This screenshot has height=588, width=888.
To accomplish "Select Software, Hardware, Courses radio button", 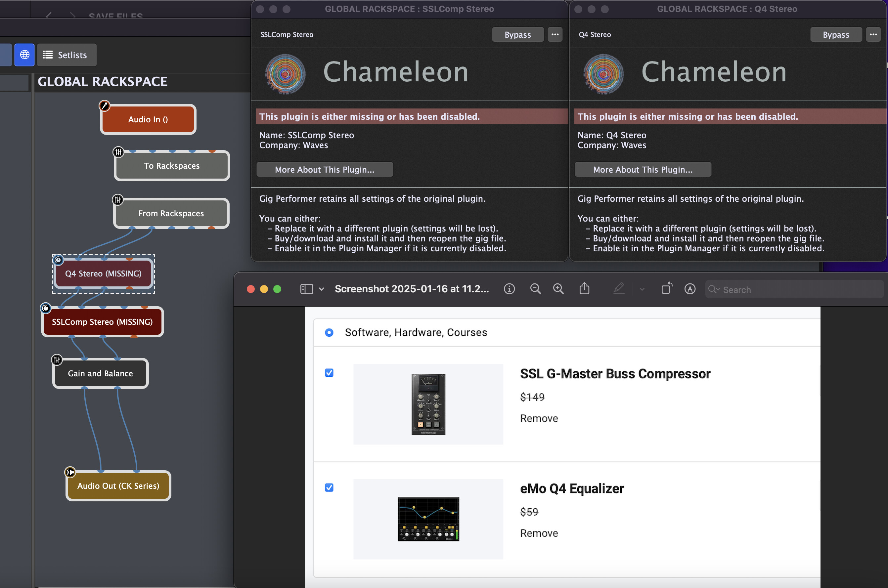I will click(329, 333).
